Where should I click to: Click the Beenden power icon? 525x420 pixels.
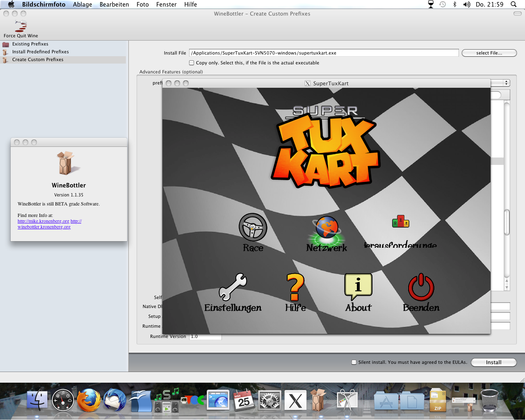point(421,287)
